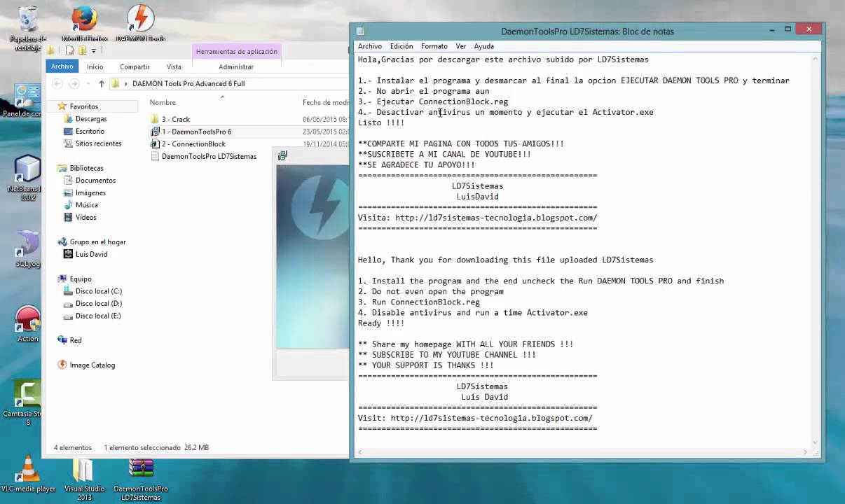Select Luis David under home group
This screenshot has width=845, height=504.
pos(91,254)
